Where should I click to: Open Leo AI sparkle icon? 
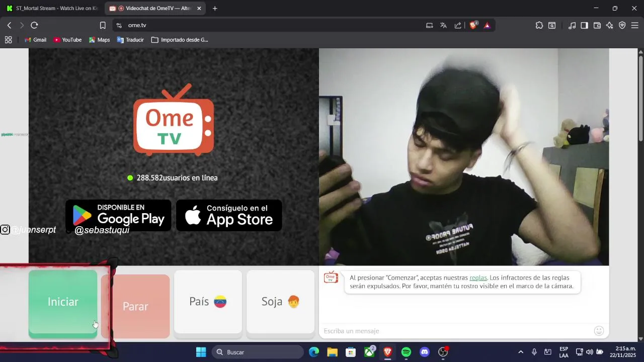[x=610, y=25]
